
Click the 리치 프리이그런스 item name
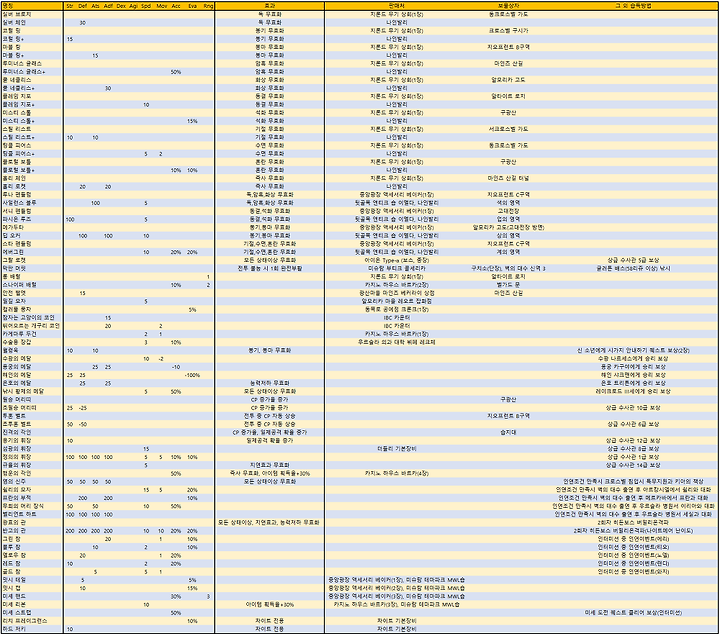(25, 621)
